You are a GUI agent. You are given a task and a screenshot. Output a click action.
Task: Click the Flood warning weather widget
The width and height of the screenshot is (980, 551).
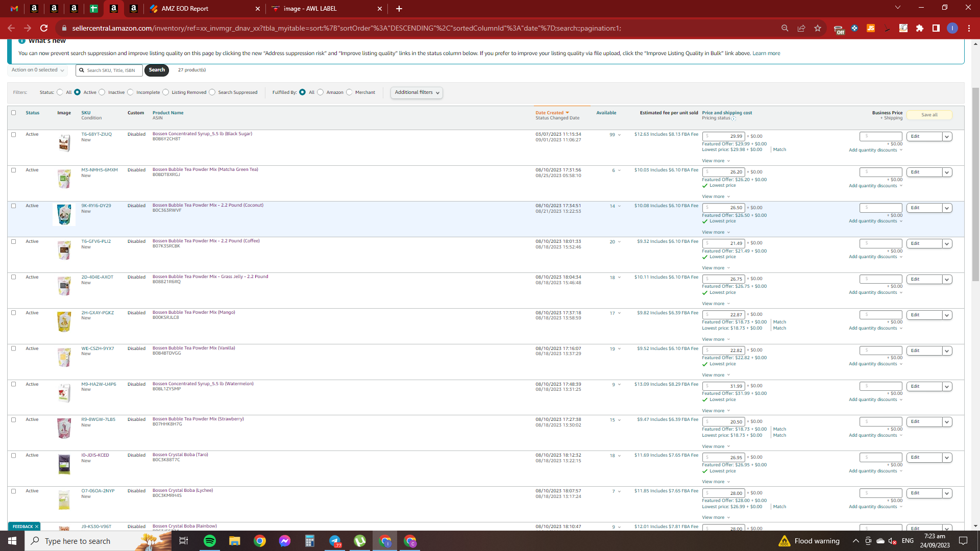809,541
